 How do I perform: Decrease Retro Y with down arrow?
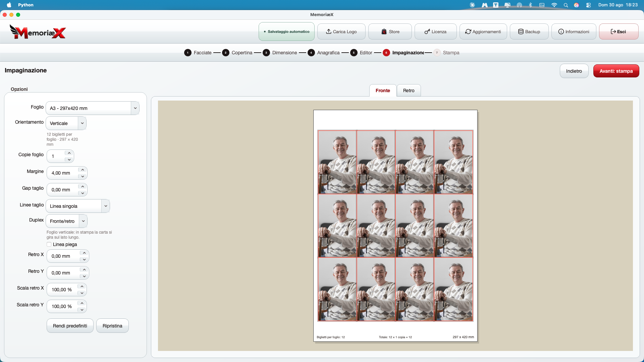click(x=84, y=276)
